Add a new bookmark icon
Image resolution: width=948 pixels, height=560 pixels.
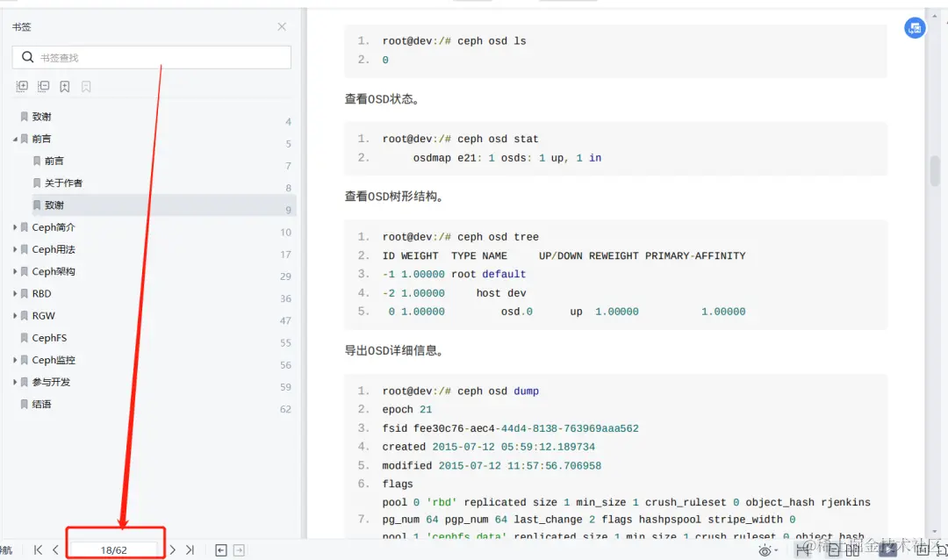click(65, 87)
